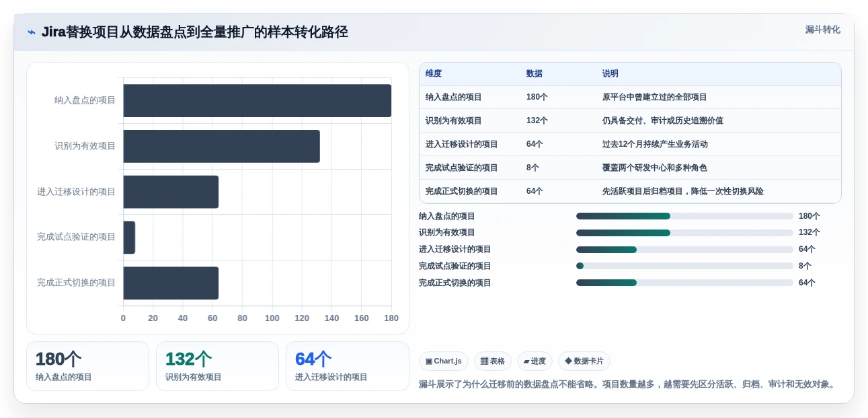Click the 完成试点验证的项目 8个 progress bar
The image size is (868, 418).
684,266
